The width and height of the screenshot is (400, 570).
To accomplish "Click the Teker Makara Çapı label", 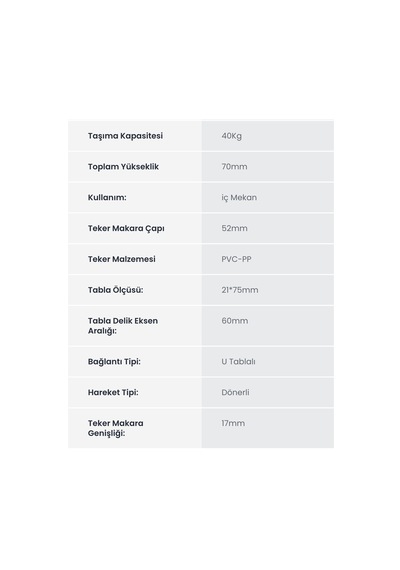I will [x=126, y=228].
